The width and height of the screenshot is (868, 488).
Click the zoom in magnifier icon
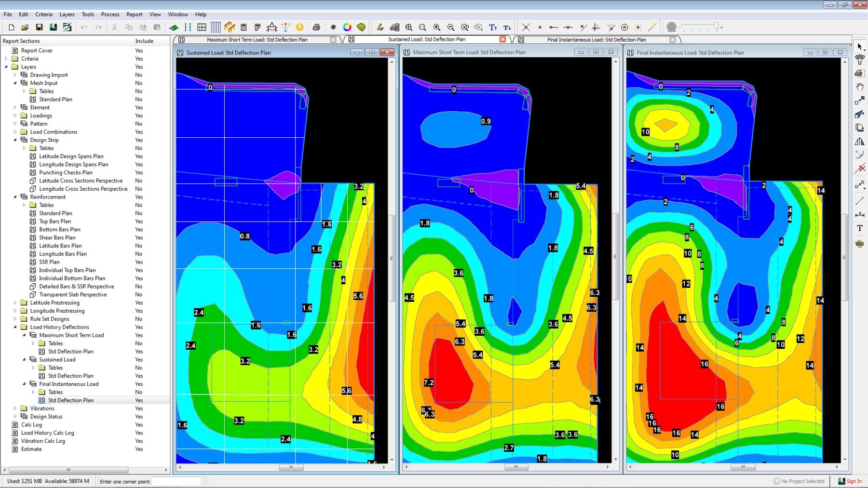(x=437, y=27)
